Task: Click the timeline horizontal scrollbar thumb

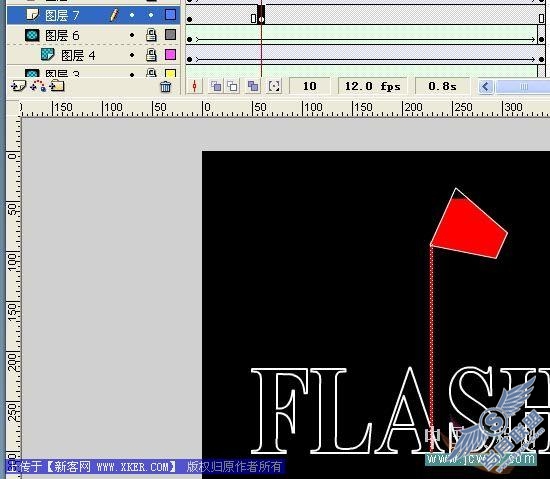Action: pyautogui.click(x=523, y=86)
